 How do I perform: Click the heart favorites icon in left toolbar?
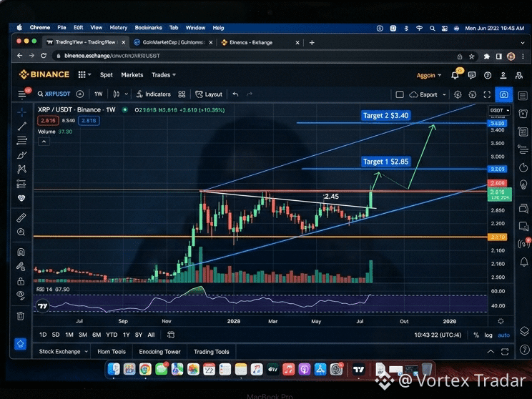click(x=21, y=198)
